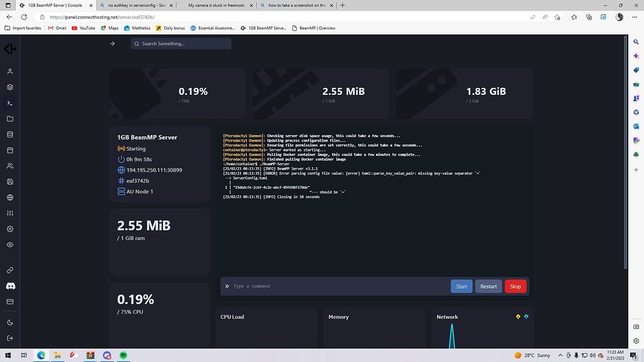
Task: Open the schedules calendar icon
Action: (x=10, y=150)
